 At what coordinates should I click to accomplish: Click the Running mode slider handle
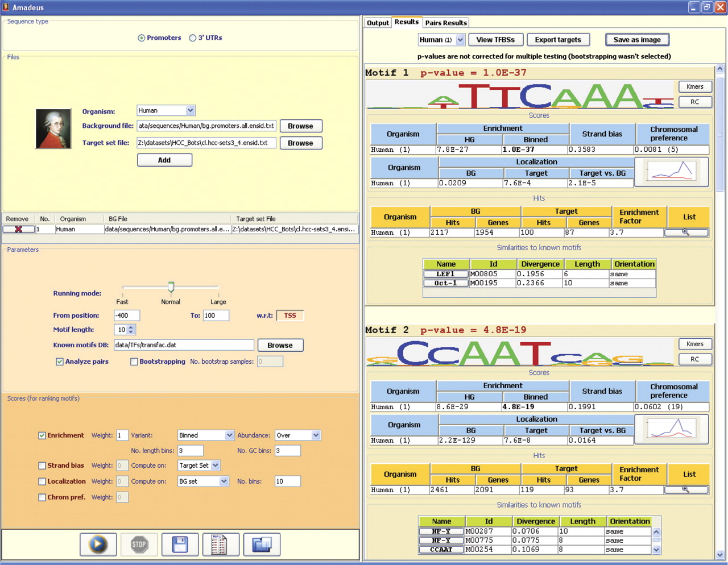[171, 287]
